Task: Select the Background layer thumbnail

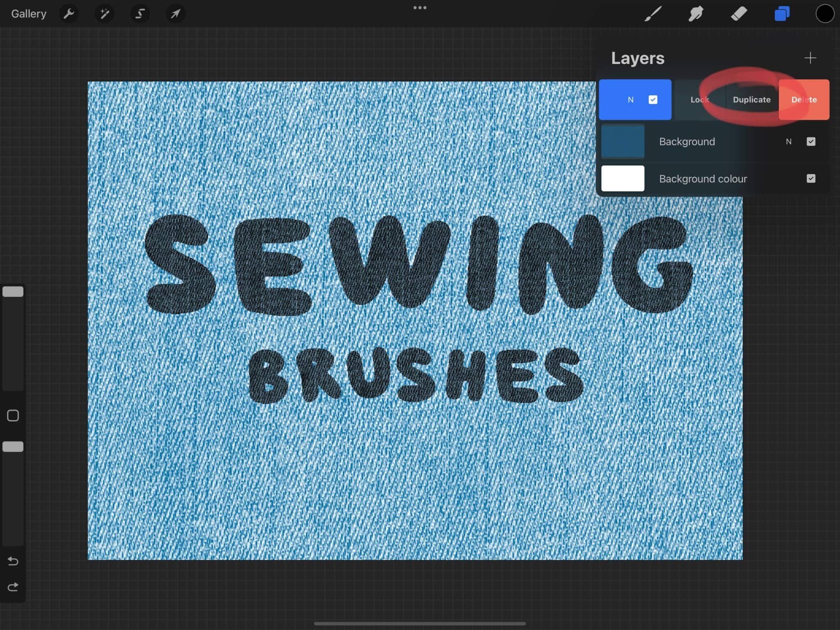Action: [x=623, y=142]
